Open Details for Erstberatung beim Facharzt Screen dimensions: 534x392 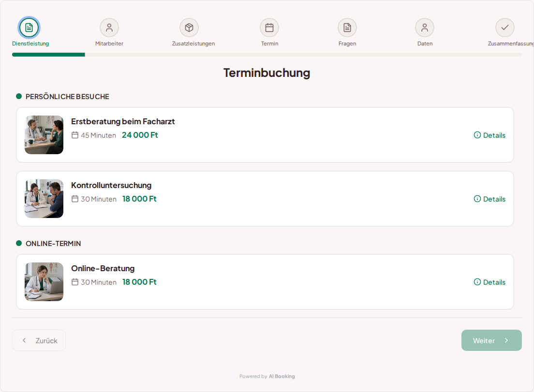489,135
